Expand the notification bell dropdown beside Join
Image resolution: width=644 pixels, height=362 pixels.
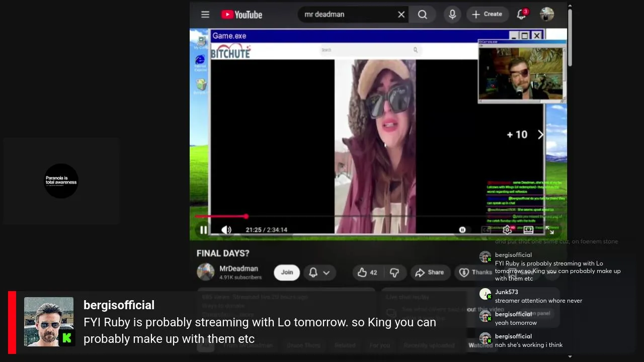point(319,272)
